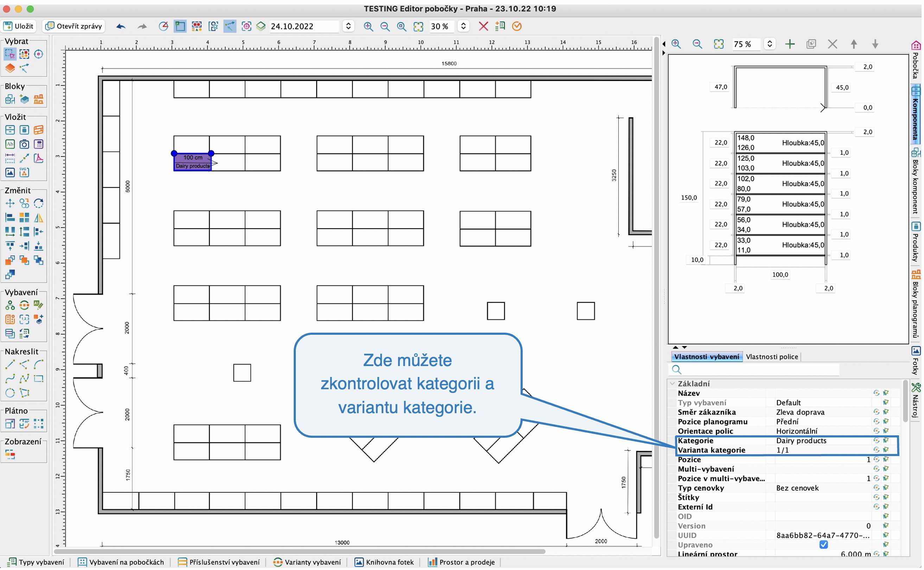
Task: Move shelf down with down arrow
Action: pos(875,44)
